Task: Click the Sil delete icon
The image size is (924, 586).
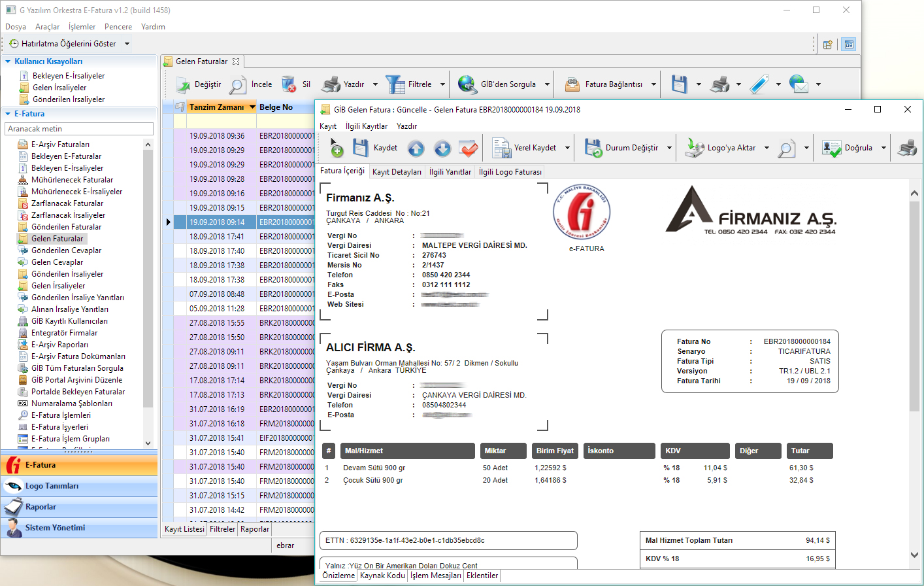Action: click(x=289, y=84)
